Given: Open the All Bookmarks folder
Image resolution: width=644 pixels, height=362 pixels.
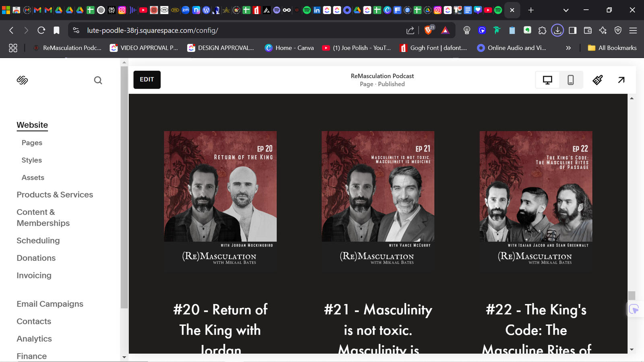Looking at the screenshot, I should tap(612, 48).
